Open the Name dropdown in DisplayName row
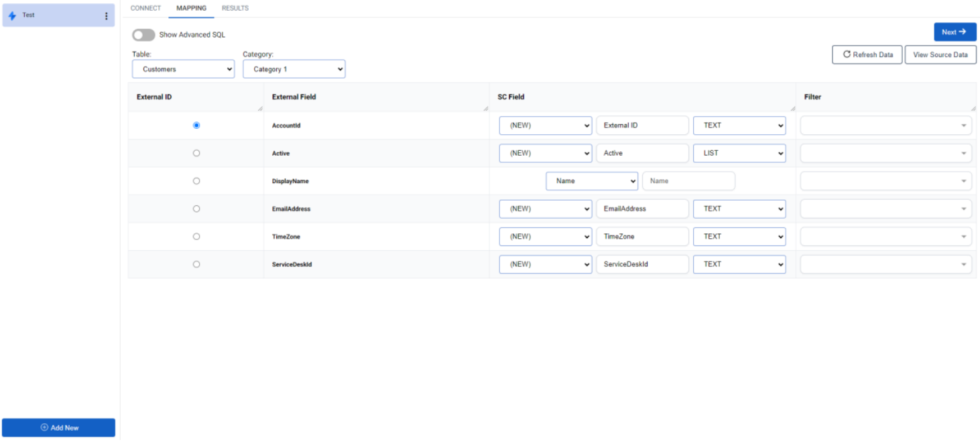980x442 pixels. click(592, 180)
